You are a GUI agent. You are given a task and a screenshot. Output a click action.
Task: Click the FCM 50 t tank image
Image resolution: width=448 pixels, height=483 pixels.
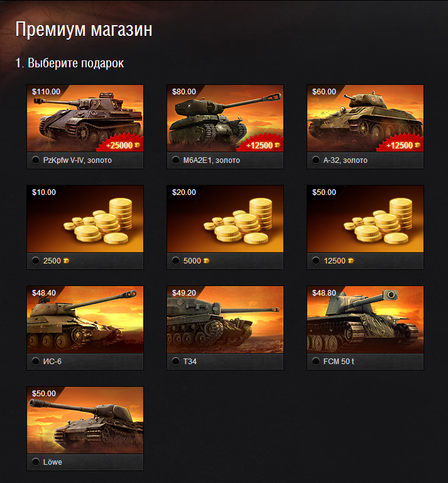point(365,319)
